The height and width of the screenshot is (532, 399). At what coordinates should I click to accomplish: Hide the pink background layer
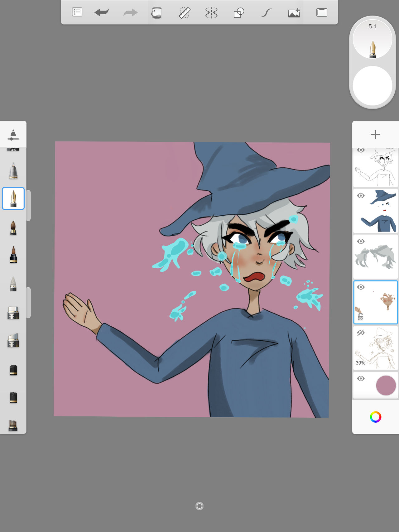(x=361, y=379)
